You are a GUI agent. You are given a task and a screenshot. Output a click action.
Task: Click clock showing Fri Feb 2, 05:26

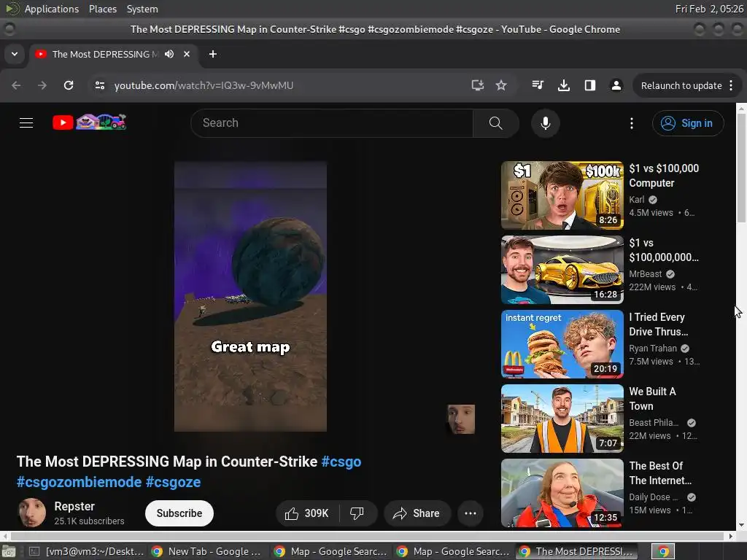709,9
